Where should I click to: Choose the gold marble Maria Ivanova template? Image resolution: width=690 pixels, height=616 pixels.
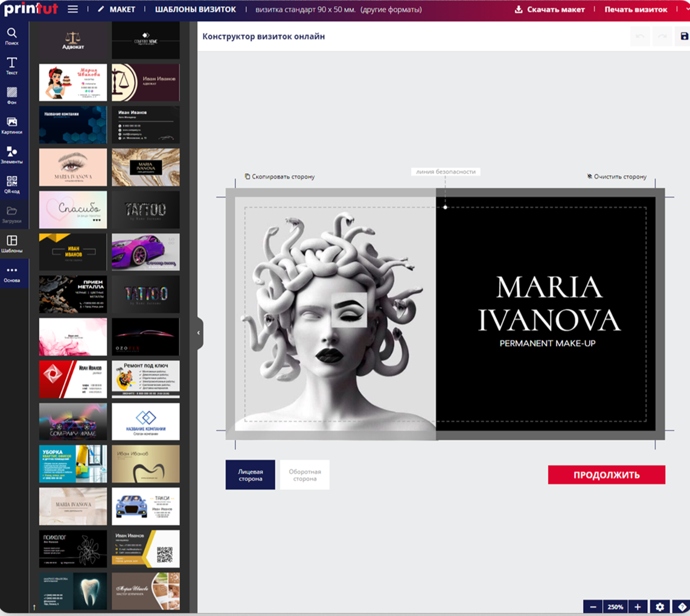click(x=145, y=167)
